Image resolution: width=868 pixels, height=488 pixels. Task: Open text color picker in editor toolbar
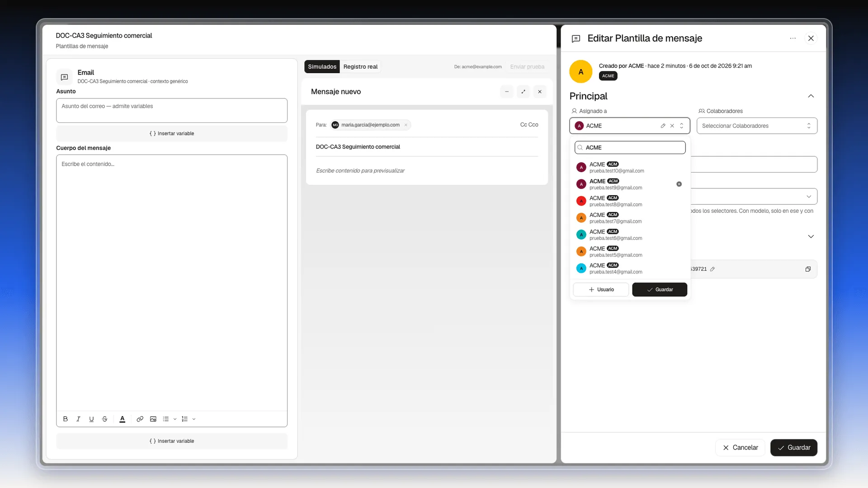point(122,419)
